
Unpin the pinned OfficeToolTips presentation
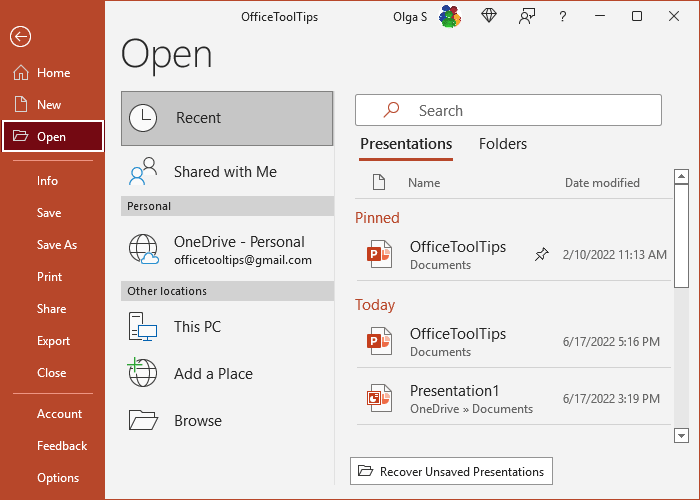542,254
